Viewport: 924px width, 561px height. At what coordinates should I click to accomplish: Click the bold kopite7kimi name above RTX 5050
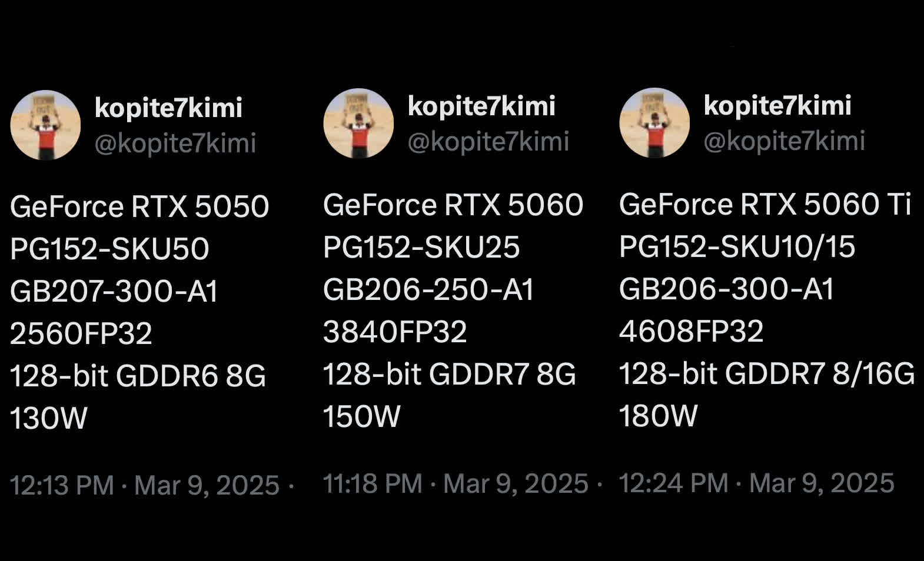[168, 108]
